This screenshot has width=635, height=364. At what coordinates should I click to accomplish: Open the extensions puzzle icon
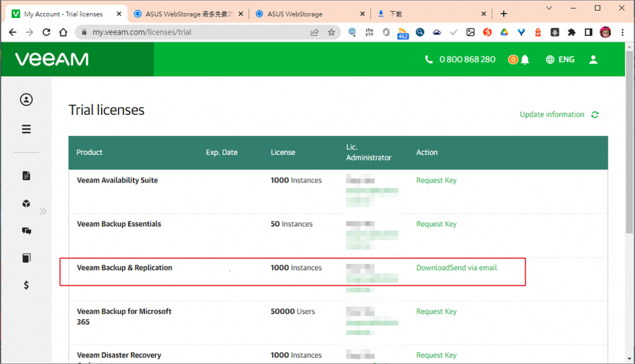[x=571, y=32]
